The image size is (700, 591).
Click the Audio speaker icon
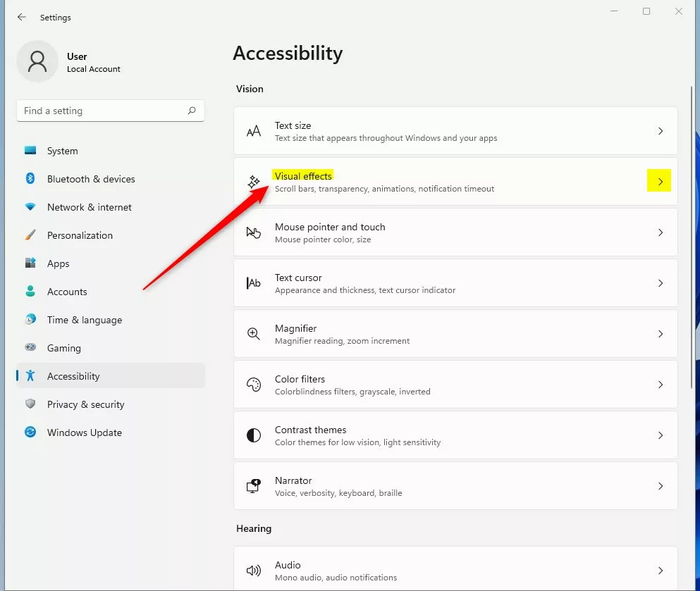coord(254,571)
